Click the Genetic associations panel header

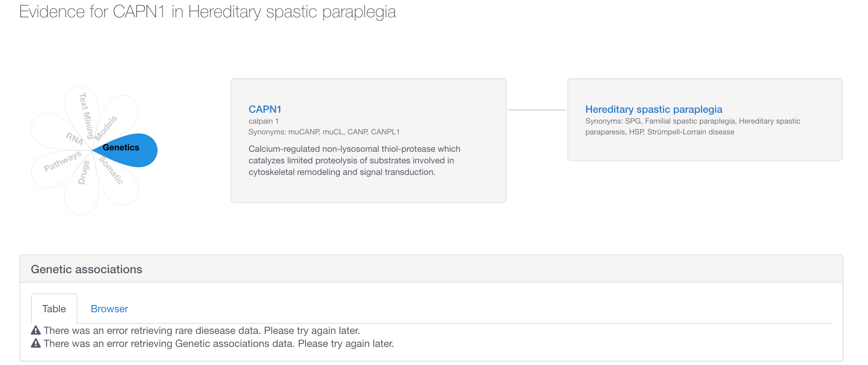click(87, 269)
